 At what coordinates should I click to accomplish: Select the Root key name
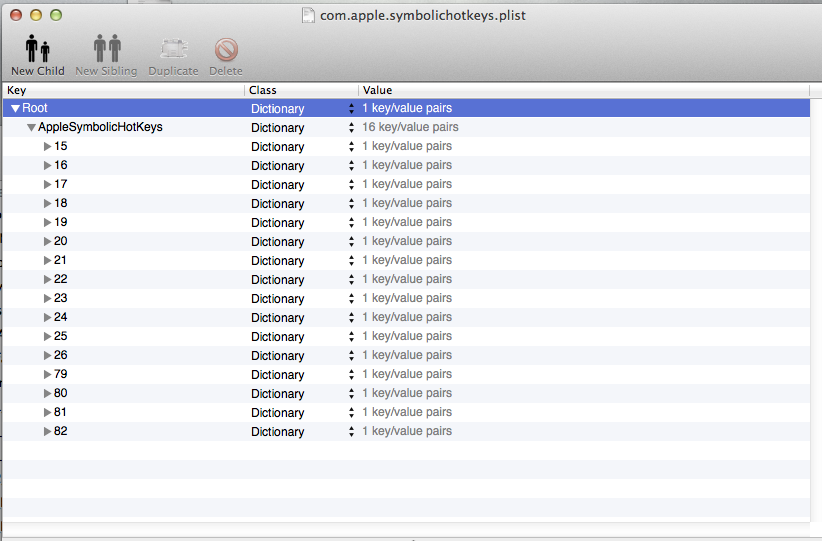35,108
